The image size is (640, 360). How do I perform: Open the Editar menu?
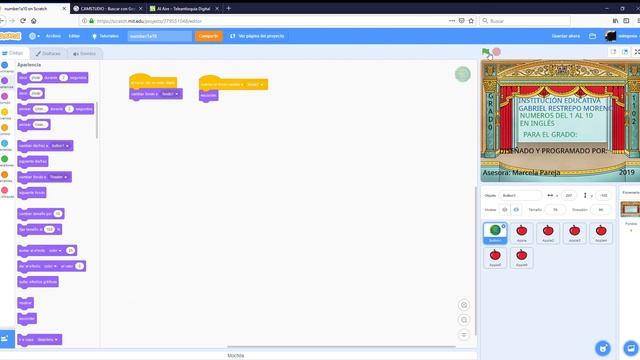pyautogui.click(x=74, y=36)
